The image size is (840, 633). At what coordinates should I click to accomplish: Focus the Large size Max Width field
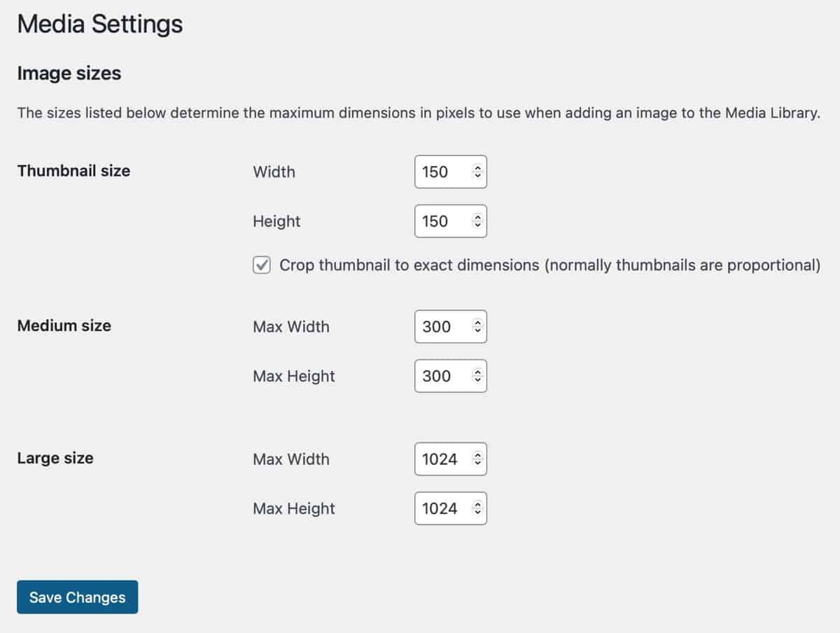pyautogui.click(x=450, y=459)
